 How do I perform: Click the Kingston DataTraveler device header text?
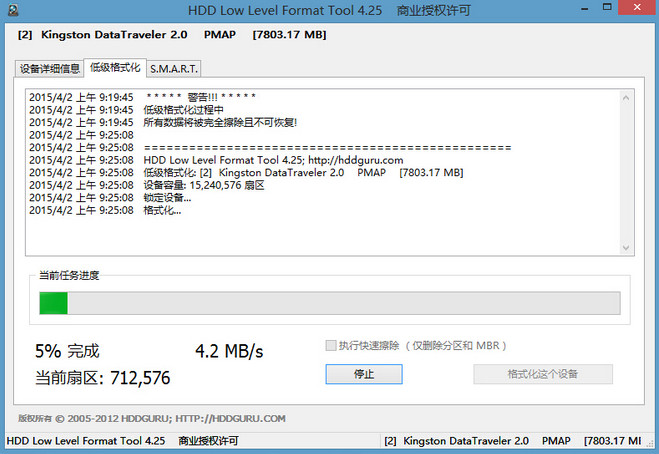[x=172, y=34]
